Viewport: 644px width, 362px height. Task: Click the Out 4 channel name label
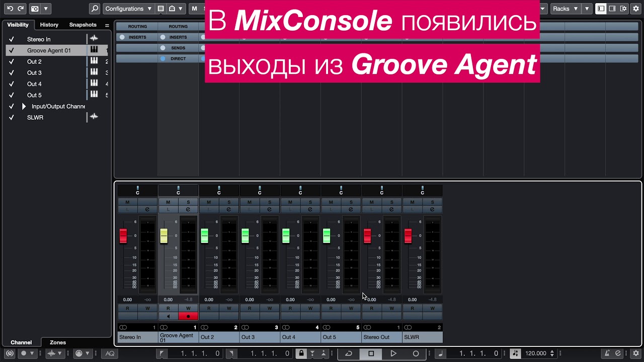tap(300, 337)
